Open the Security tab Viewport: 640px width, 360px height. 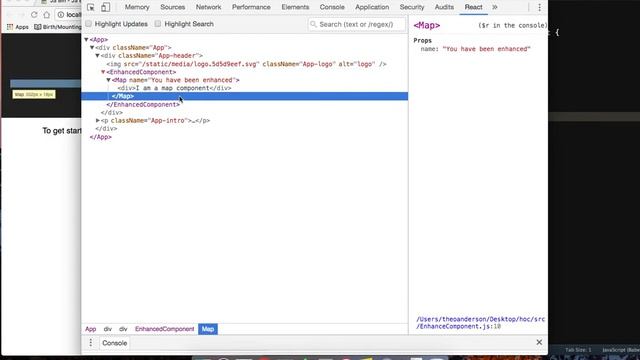[412, 7]
